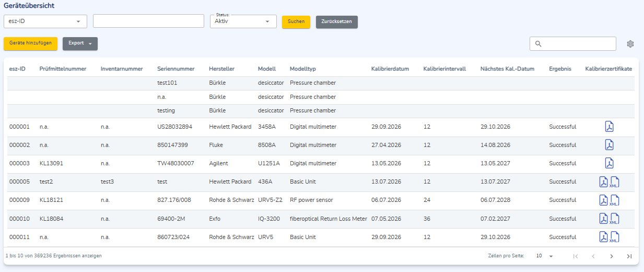Focus the search term input field

coord(148,21)
